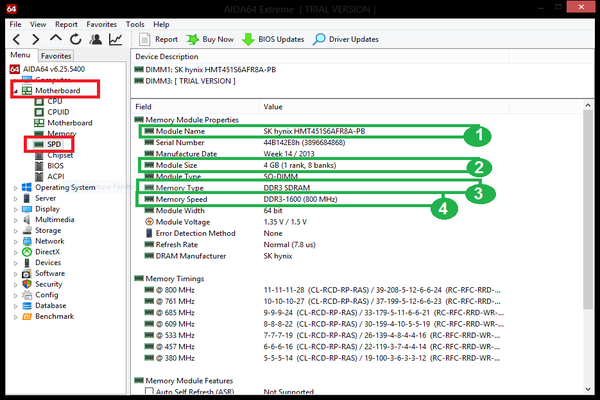Image resolution: width=600 pixels, height=400 pixels.
Task: Open the Tools menu
Action: coord(135,24)
